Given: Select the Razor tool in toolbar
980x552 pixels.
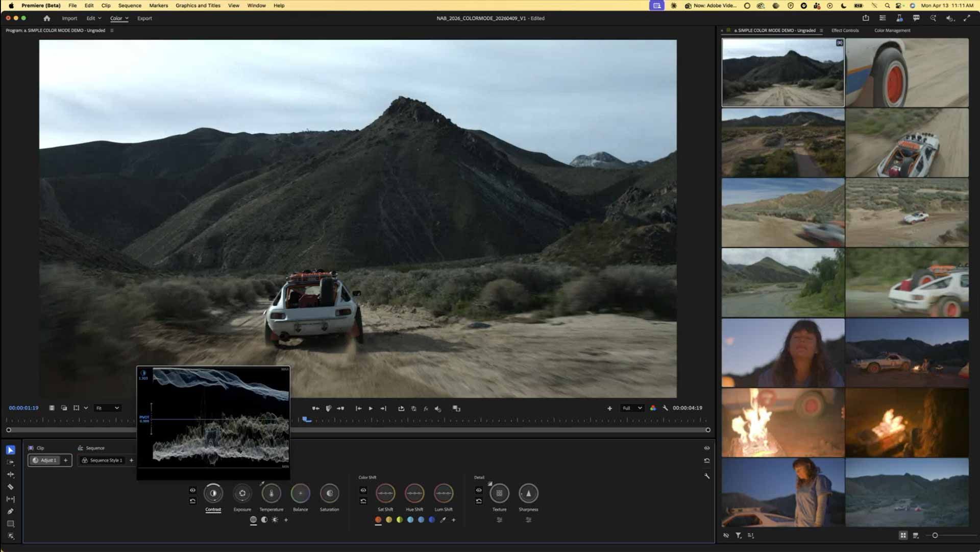Looking at the screenshot, I should [10, 487].
